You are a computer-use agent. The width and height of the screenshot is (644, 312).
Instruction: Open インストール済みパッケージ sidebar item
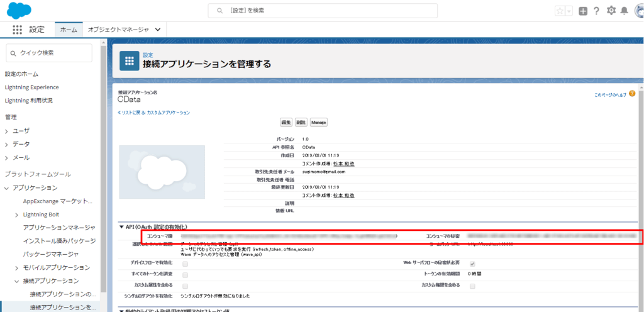point(60,240)
